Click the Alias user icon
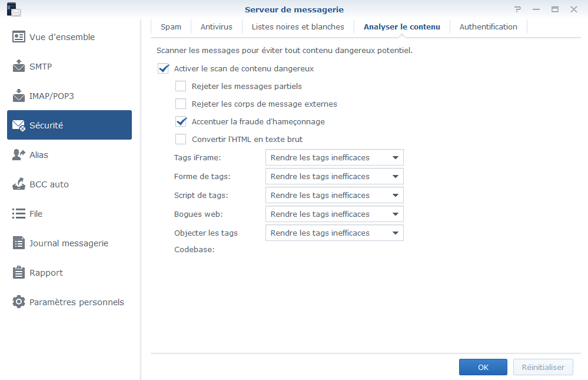Screen dimensions: 588x380 (x=19, y=155)
